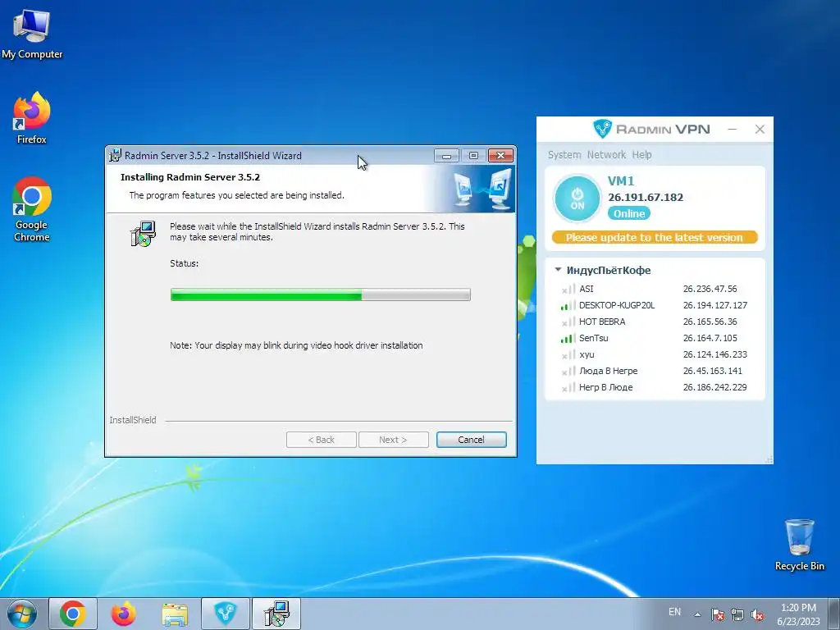Minimize the InstallShield Wizard window

447,155
